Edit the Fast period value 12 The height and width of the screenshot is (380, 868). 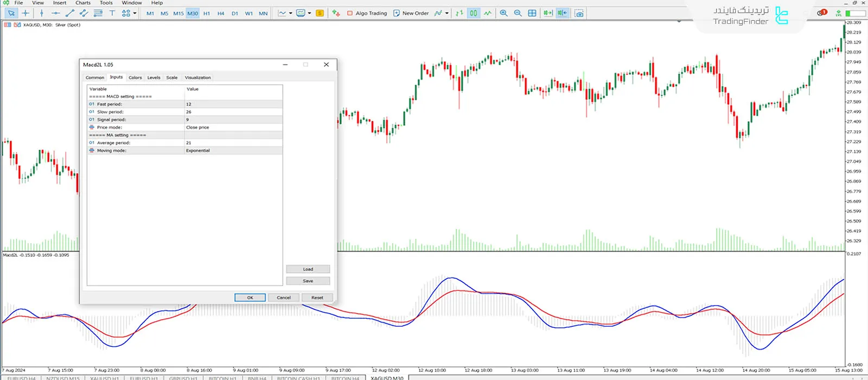[233, 104]
